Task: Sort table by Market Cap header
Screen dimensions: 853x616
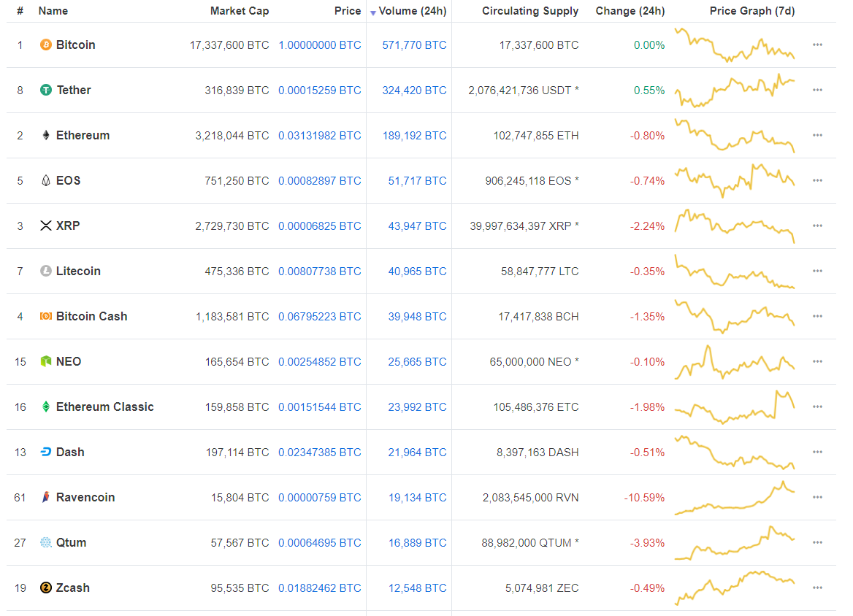Action: [240, 11]
